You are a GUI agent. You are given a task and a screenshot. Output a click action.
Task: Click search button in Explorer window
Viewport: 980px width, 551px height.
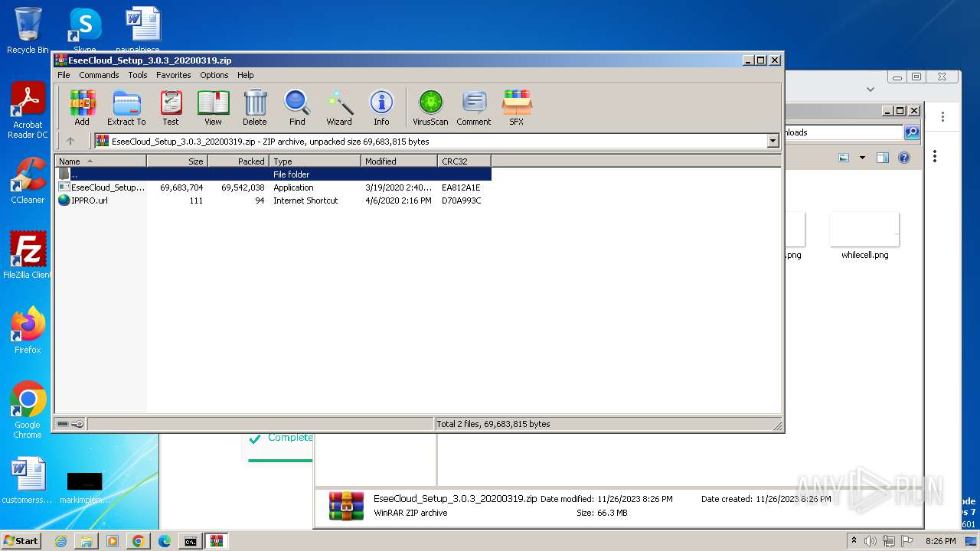pyautogui.click(x=912, y=132)
